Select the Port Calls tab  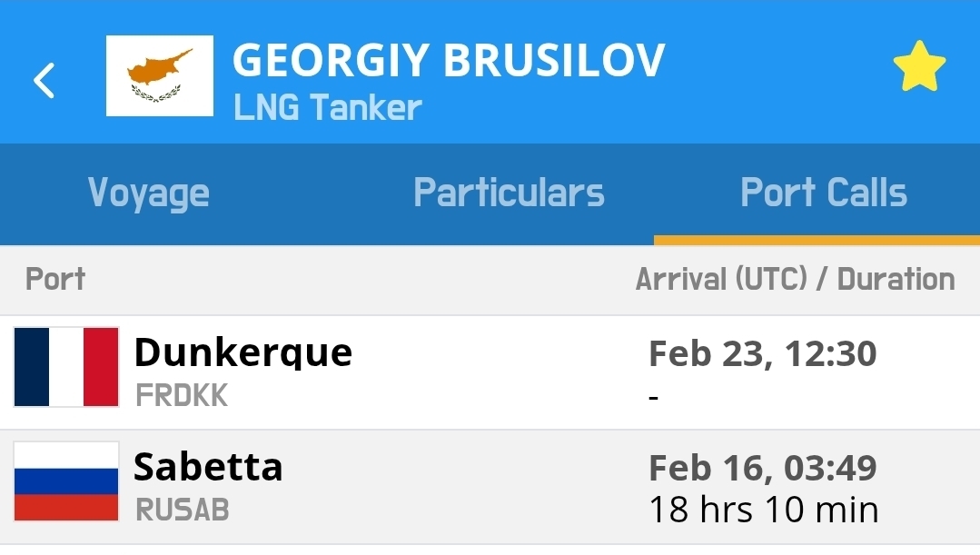[x=824, y=193]
